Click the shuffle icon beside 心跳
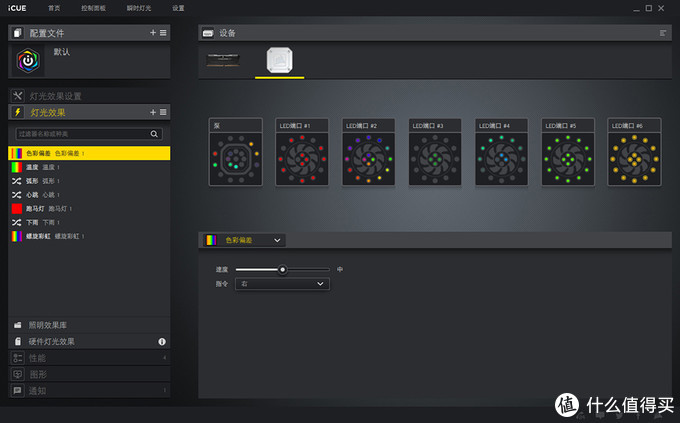The width and height of the screenshot is (680, 423). (17, 195)
